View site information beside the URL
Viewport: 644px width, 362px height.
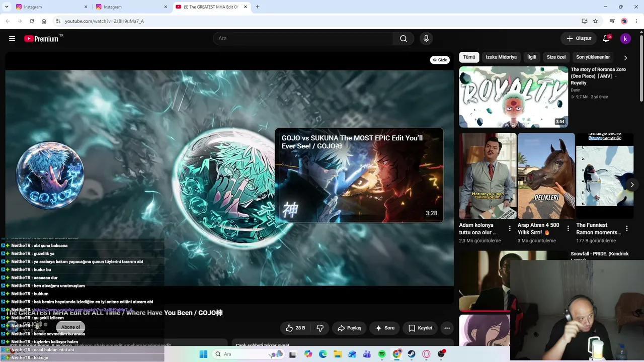tap(58, 21)
